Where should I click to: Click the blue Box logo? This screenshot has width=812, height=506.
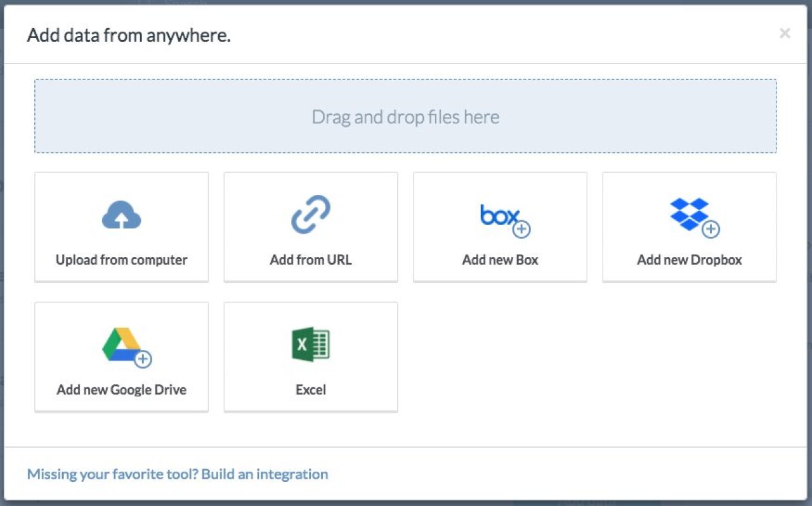(x=499, y=215)
